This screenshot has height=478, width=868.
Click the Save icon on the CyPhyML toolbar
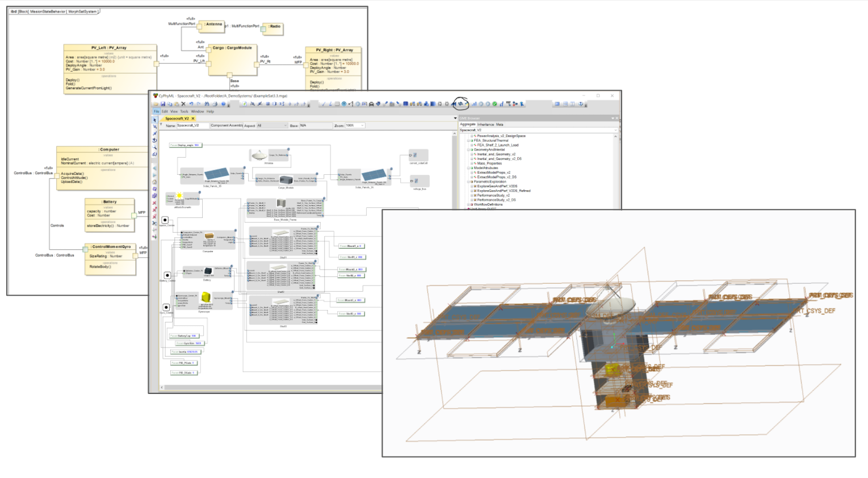163,103
